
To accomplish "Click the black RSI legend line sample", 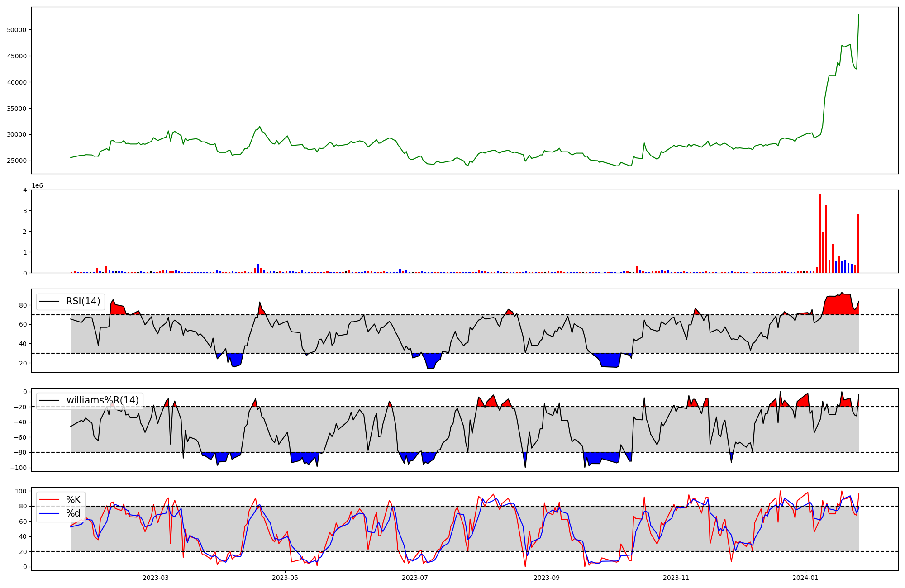I will (x=50, y=301).
